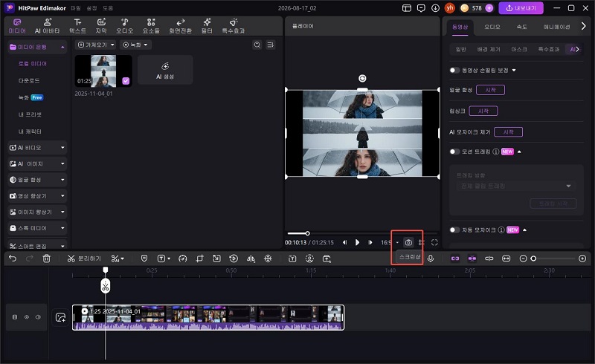
Task: Select the 마스크 sub-tab
Action: [x=518, y=49]
